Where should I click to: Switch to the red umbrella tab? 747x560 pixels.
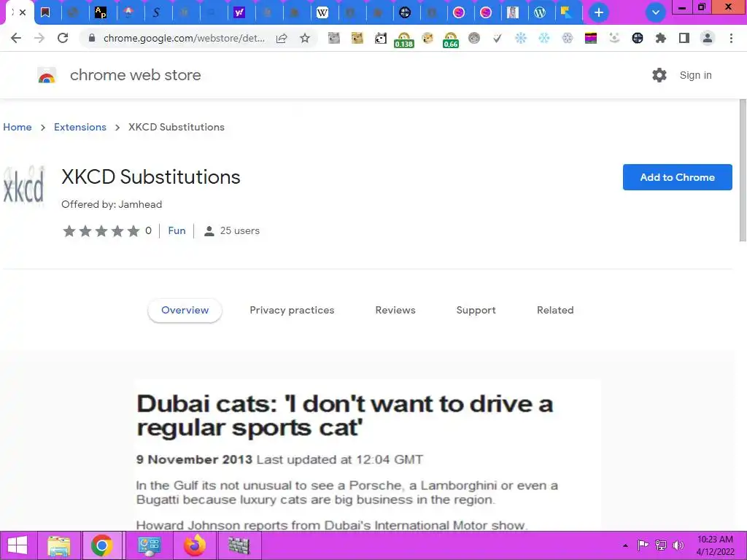click(128, 12)
